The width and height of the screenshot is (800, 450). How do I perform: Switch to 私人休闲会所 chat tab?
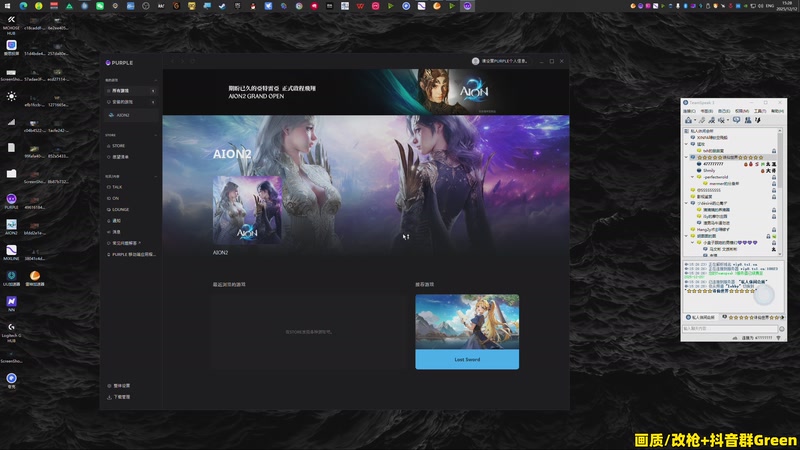click(x=700, y=317)
